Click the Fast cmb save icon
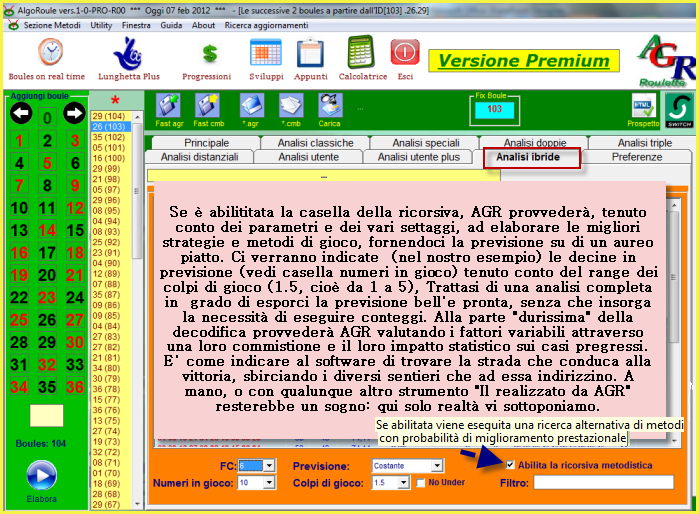The image size is (699, 514). pyautogui.click(x=207, y=106)
